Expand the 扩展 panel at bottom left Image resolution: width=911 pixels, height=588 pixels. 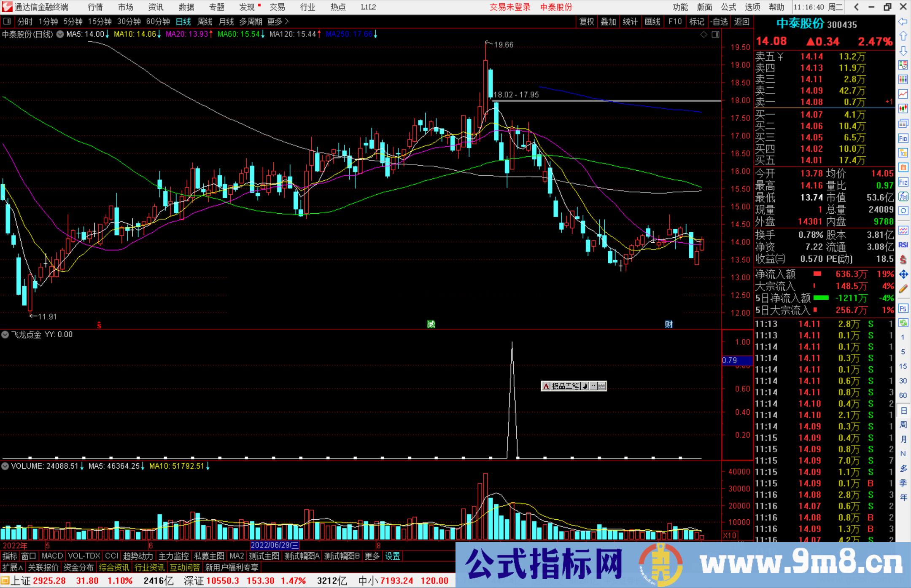[13, 568]
